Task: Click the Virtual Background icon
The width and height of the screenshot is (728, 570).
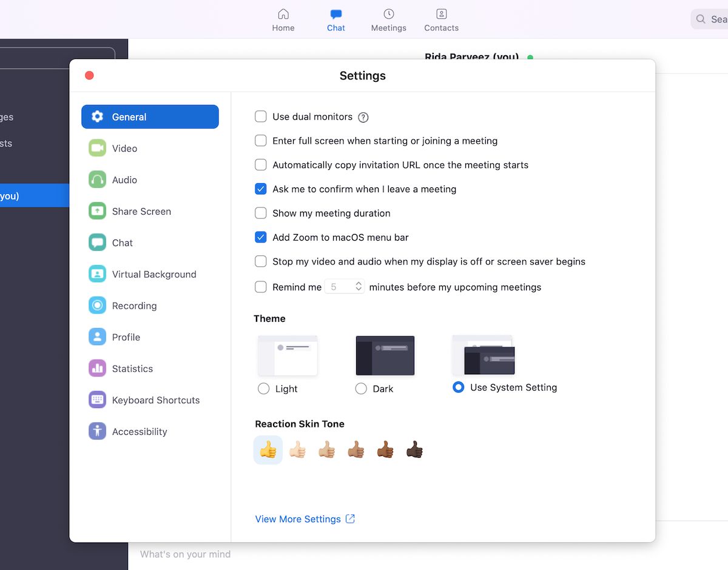Action: click(97, 274)
